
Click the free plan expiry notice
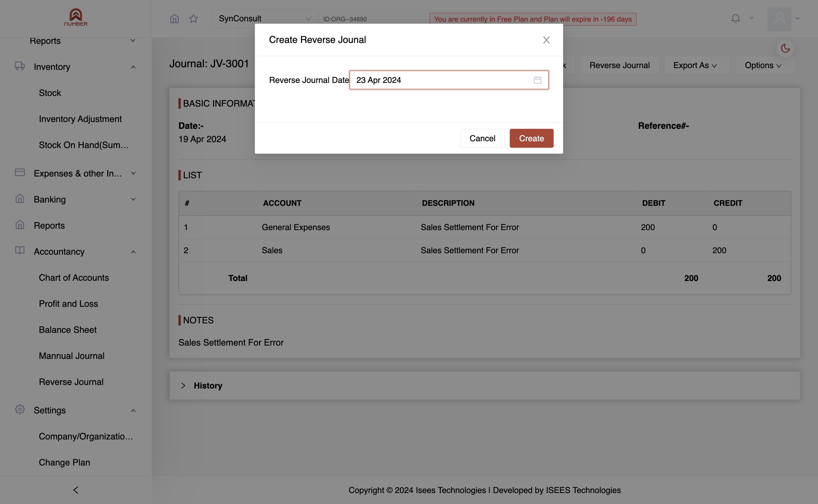(x=533, y=19)
